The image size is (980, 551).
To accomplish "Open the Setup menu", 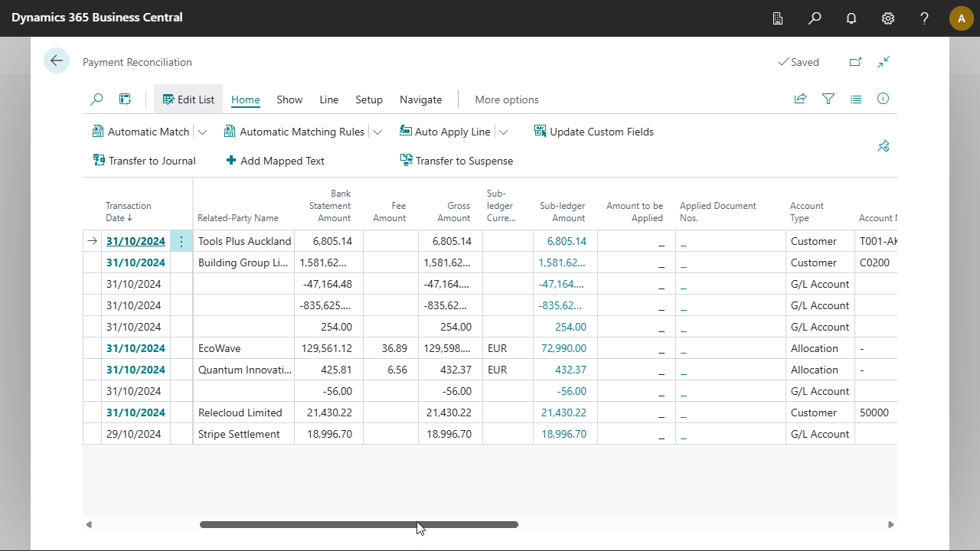I will click(x=369, y=99).
